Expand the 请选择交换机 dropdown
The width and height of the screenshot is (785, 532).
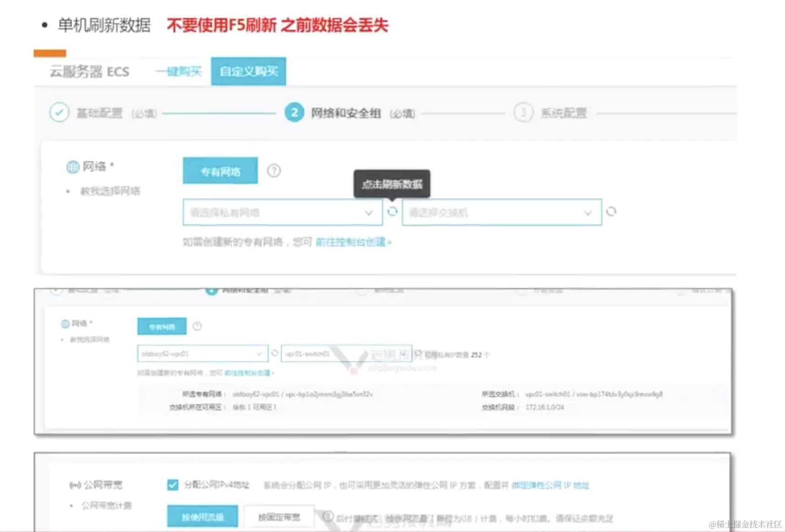point(502,212)
